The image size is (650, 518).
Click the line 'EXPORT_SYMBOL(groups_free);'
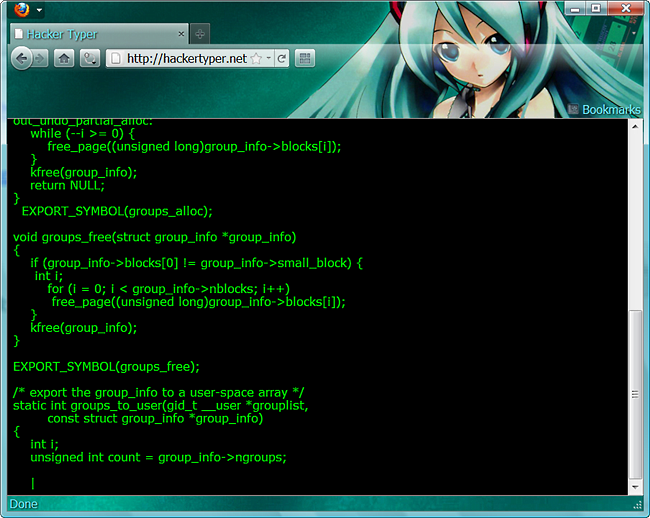(106, 367)
